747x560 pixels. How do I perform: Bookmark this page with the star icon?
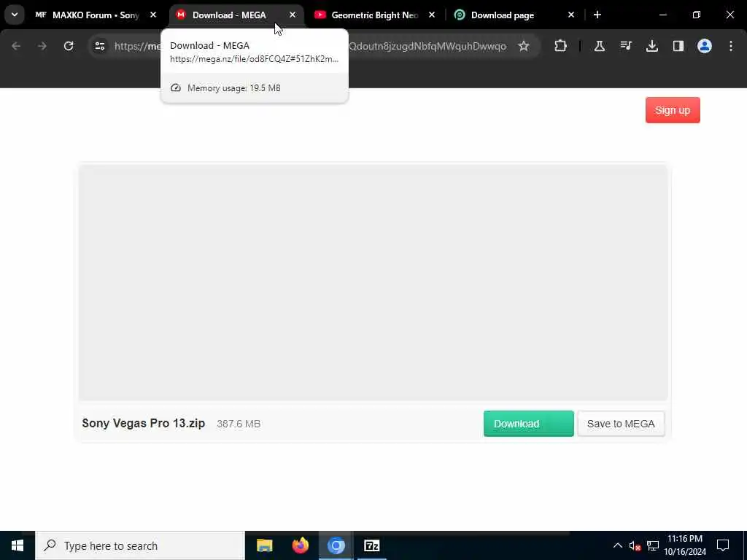click(524, 46)
